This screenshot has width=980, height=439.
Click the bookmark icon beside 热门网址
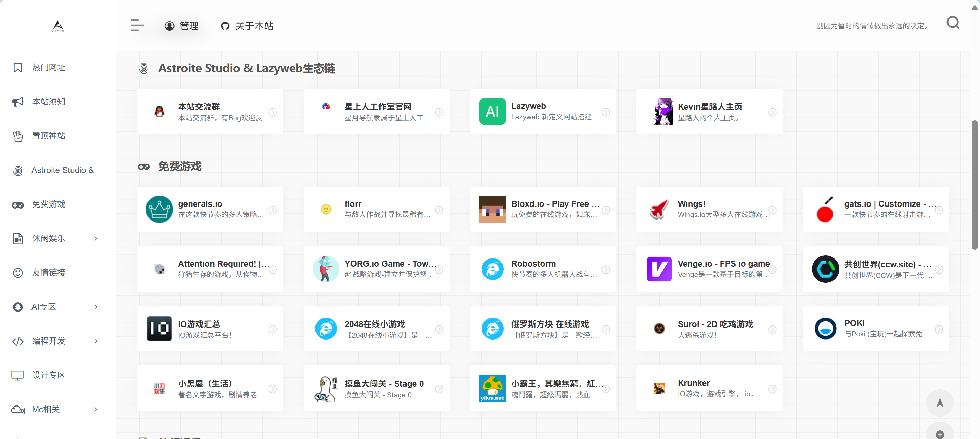18,68
